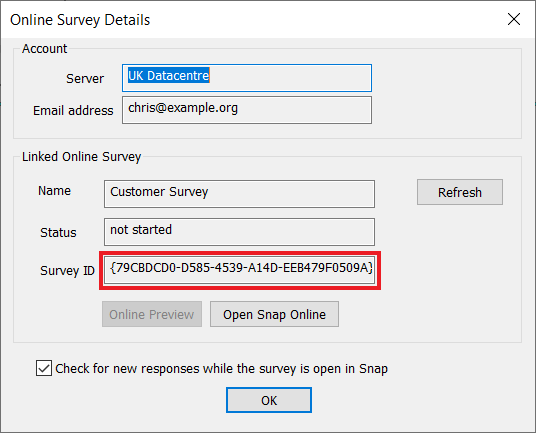Click the Name field with Customer Survey
Screen dimensions: 536x433
239,194
